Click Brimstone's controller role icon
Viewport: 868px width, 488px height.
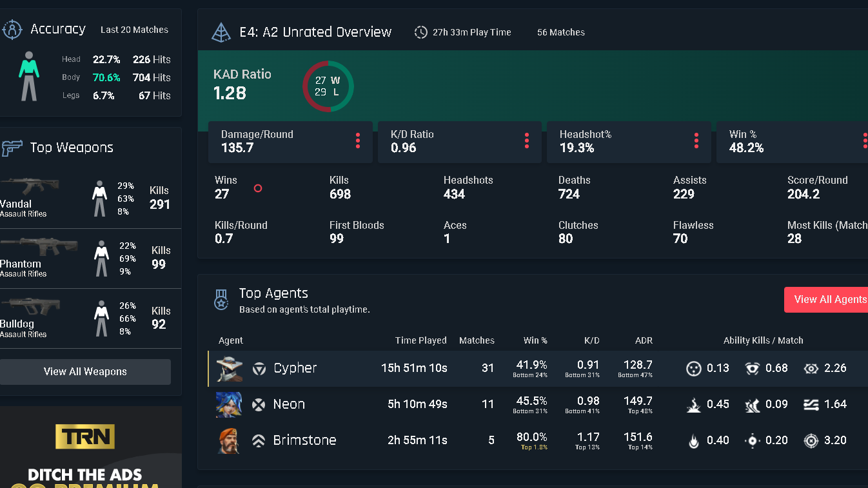click(x=259, y=441)
